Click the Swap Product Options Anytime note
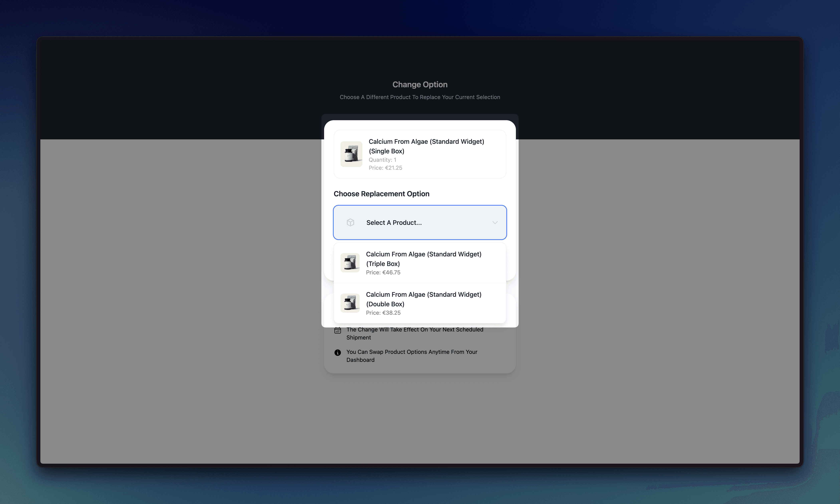 (x=411, y=356)
